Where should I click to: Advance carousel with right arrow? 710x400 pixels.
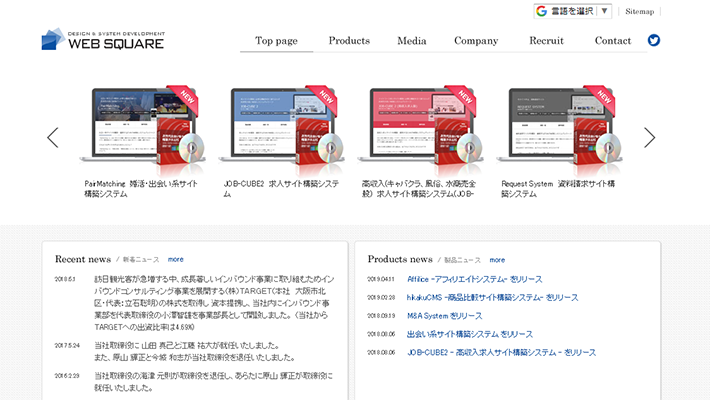649,137
